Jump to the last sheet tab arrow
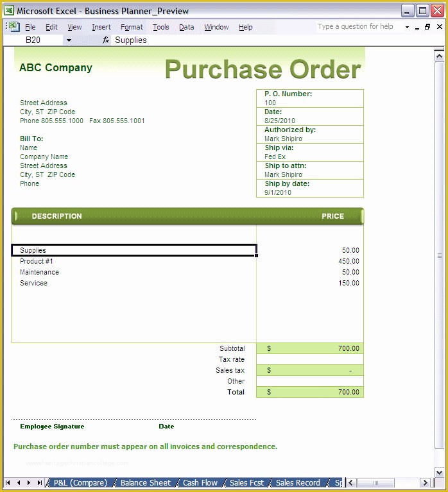This screenshot has height=492, width=448. pyautogui.click(x=40, y=482)
